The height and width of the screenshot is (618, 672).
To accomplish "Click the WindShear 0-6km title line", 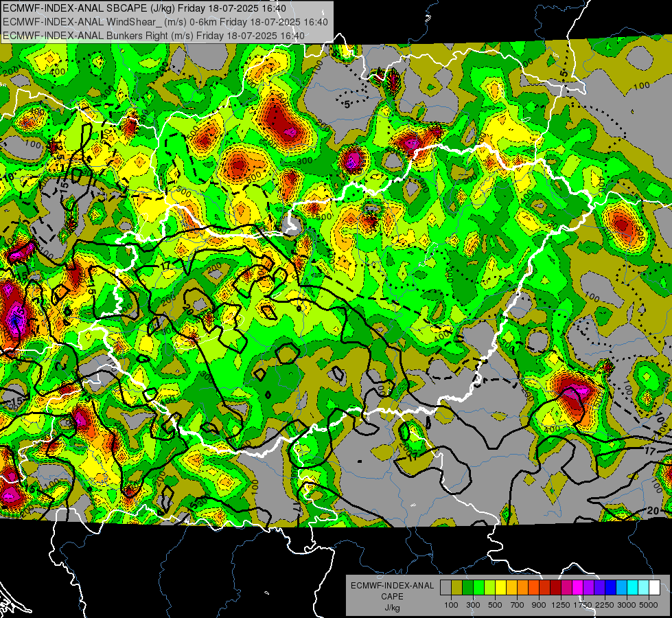I will (165, 22).
